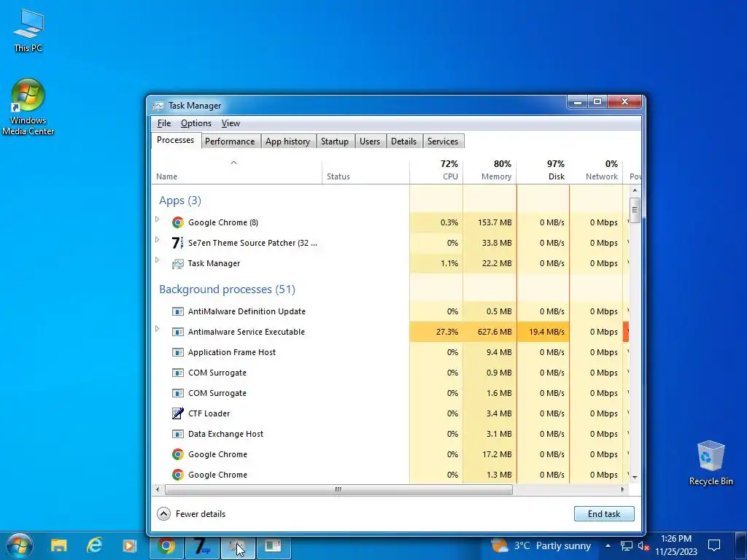Sort by the Status column header
Image resolution: width=747 pixels, height=560 pixels.
tap(365, 171)
